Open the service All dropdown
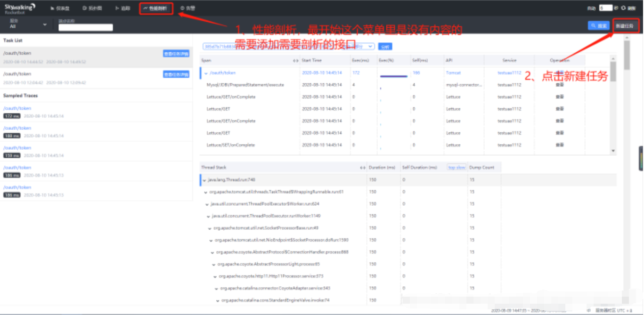The image size is (644, 315). click(x=28, y=24)
